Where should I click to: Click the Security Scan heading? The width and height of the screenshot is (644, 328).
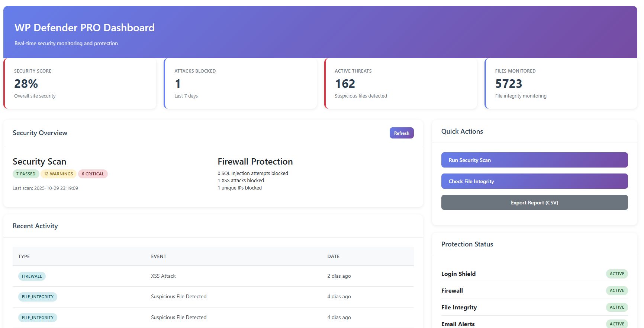[39, 162]
